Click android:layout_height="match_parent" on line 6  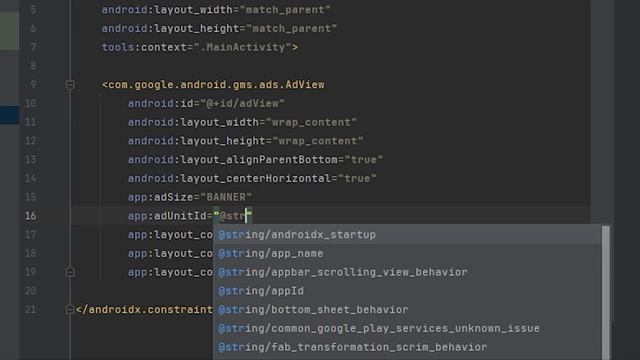click(x=219, y=29)
